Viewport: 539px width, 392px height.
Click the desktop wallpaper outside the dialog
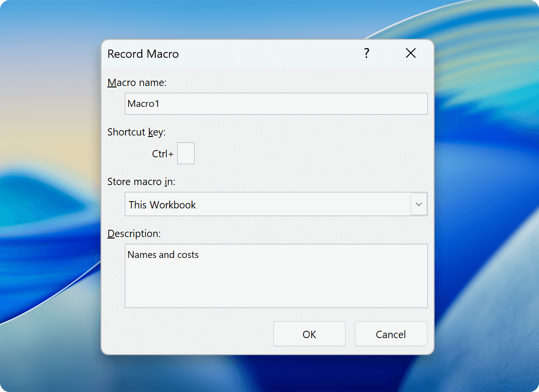pyautogui.click(x=49, y=194)
